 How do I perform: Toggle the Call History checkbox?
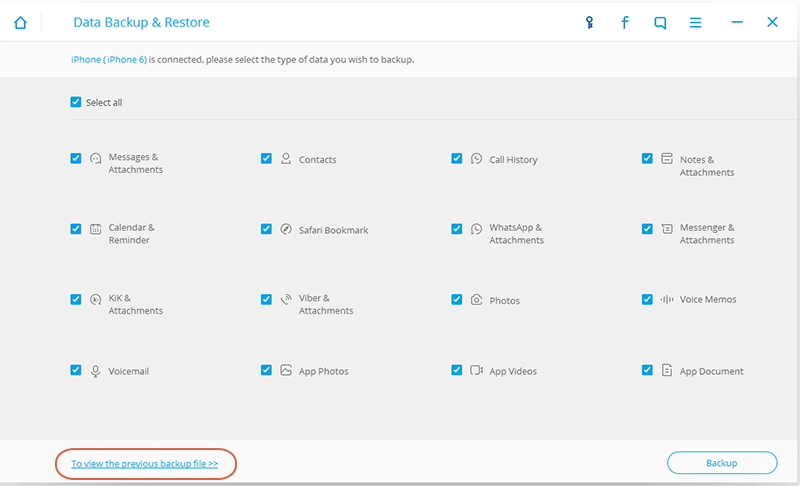(457, 158)
